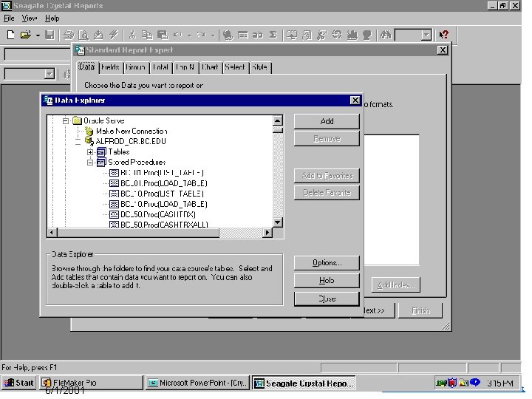Click the Print toolbar icon
Viewport: 532px width, 399px height.
point(69,35)
